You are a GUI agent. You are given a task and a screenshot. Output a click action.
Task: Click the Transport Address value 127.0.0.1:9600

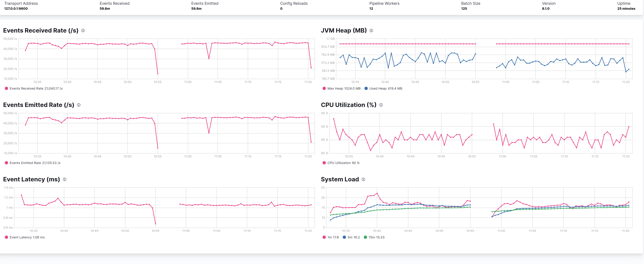click(x=16, y=8)
